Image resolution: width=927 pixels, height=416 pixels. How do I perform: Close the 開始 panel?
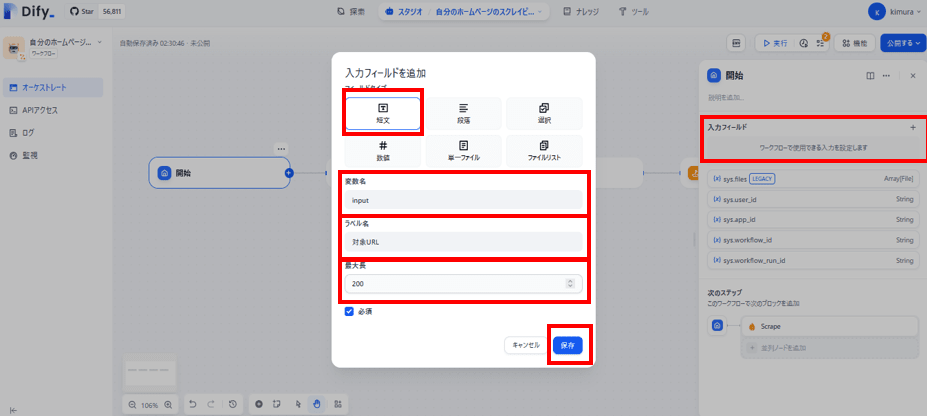[x=913, y=76]
